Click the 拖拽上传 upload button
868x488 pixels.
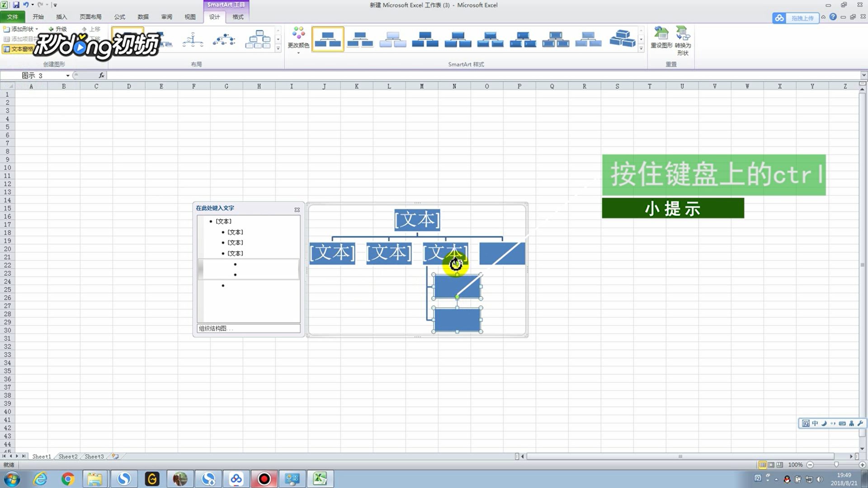tap(802, 18)
